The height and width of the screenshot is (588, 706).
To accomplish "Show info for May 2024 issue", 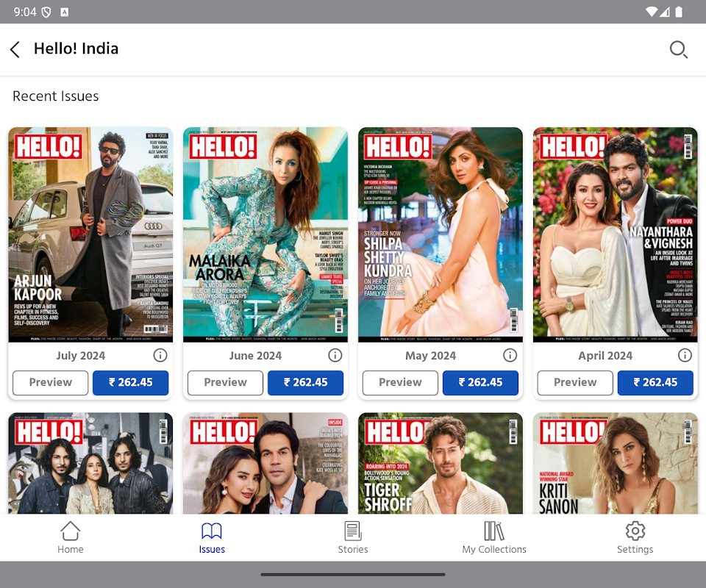I will click(x=510, y=356).
